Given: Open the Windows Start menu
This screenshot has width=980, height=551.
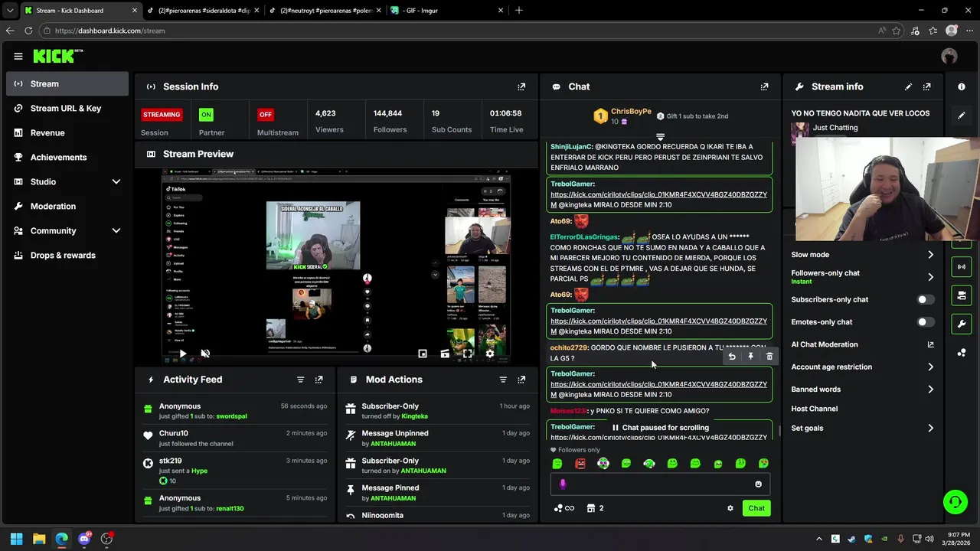Looking at the screenshot, I should point(16,539).
